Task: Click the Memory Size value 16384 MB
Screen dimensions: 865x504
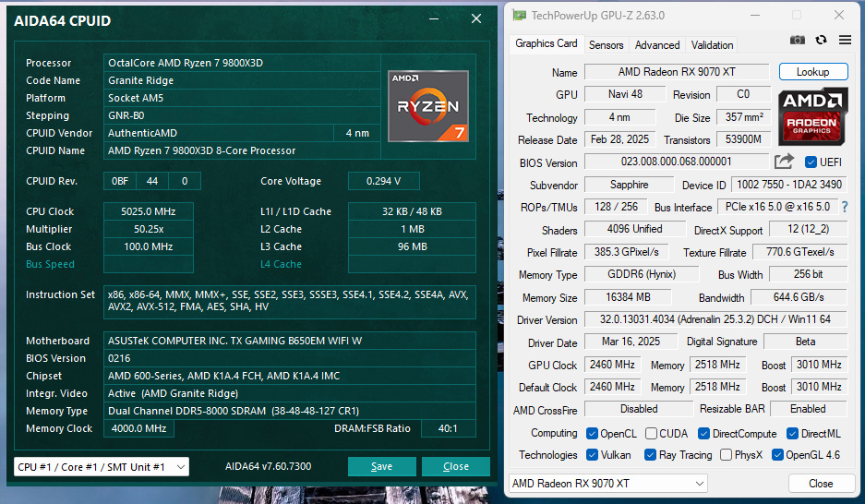Action: [628, 297]
